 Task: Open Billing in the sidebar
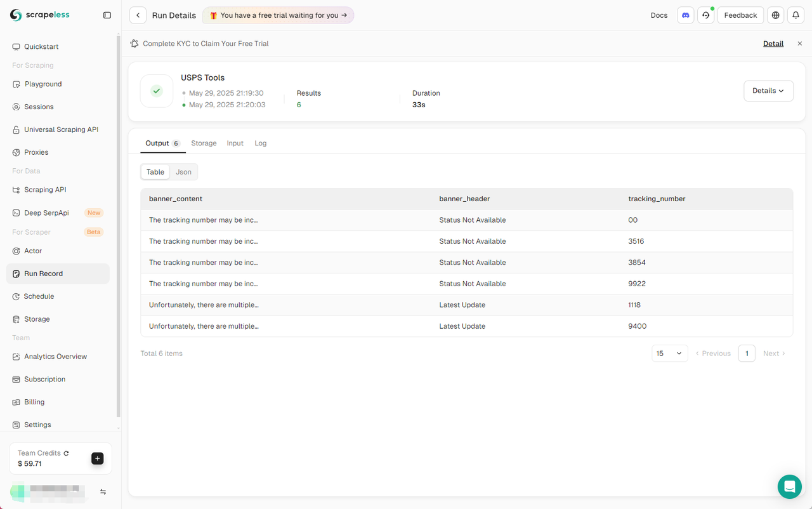coord(58,402)
